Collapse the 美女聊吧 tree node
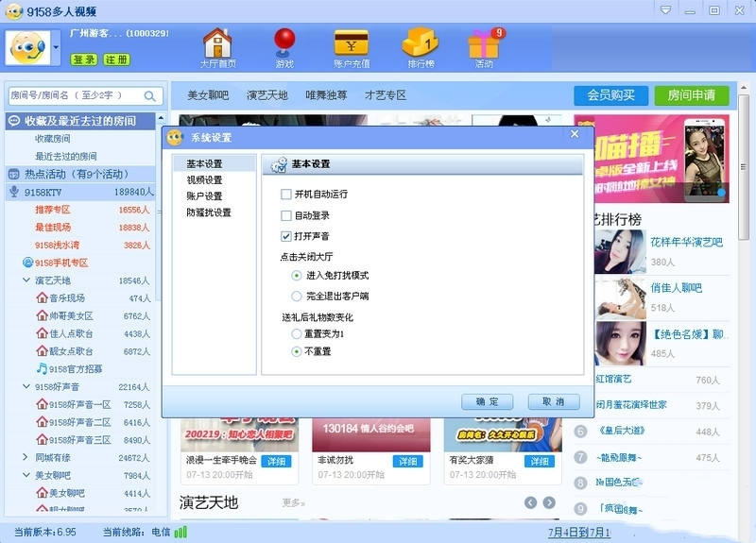Image resolution: width=756 pixels, height=543 pixels. coord(26,475)
